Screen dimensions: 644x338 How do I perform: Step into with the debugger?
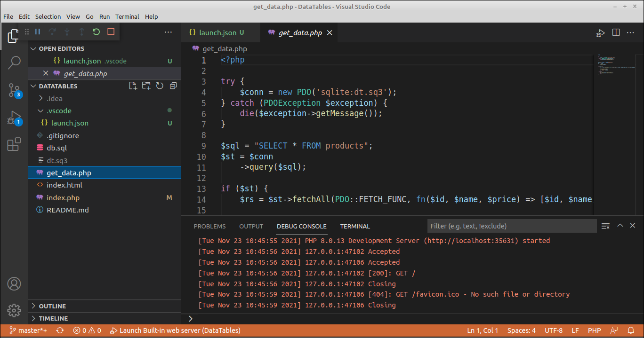[67, 32]
